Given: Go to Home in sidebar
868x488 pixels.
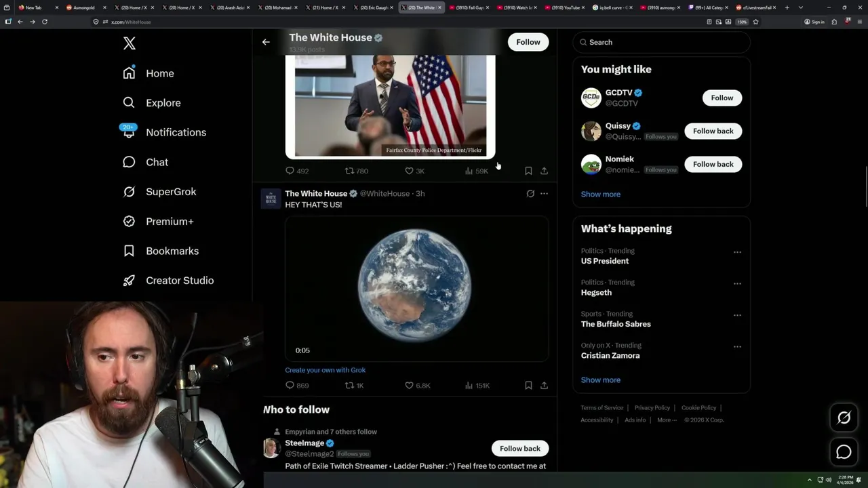Looking at the screenshot, I should pos(149,73).
